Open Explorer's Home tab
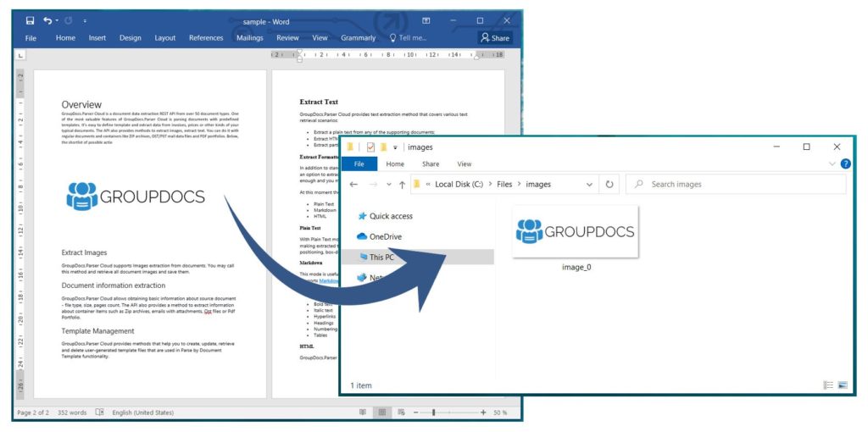 coord(395,163)
